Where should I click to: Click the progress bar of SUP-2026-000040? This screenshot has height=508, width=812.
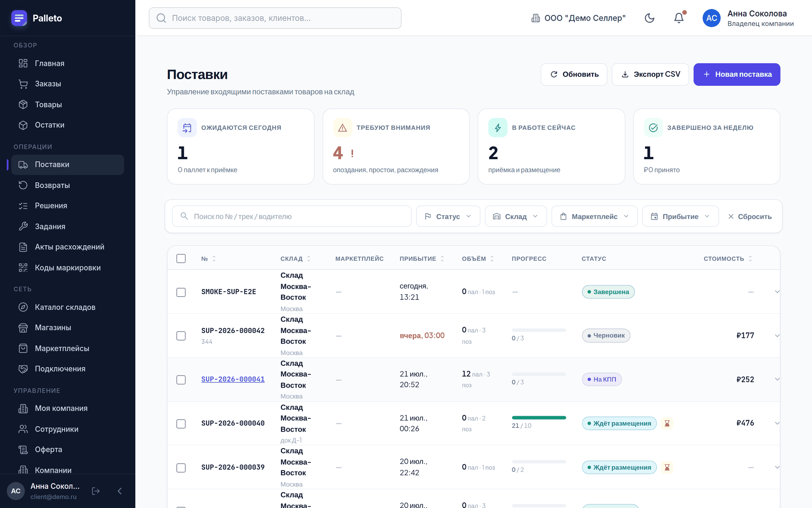(x=539, y=418)
